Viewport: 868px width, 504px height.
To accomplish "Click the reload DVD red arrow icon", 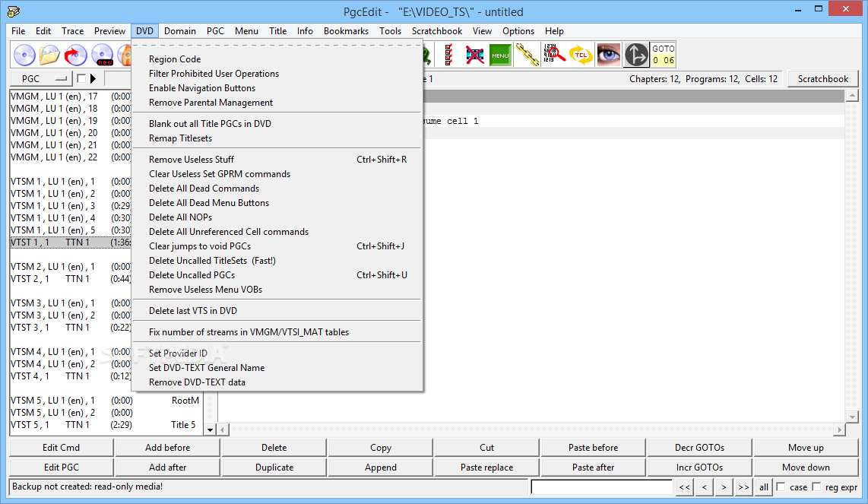I will [76, 55].
